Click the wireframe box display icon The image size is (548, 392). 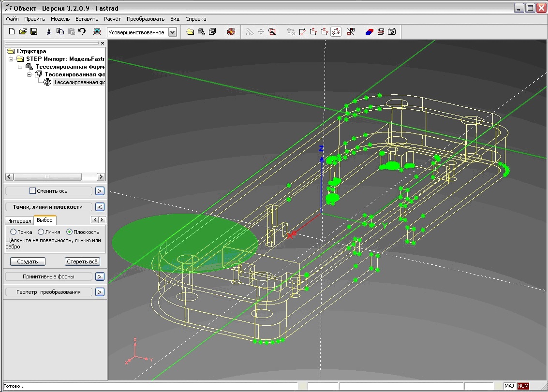point(381,32)
